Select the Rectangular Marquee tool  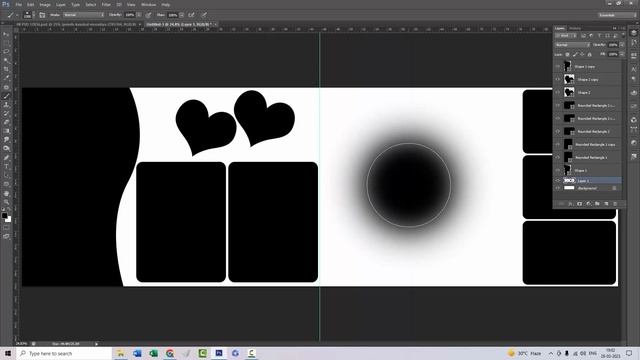(6, 43)
